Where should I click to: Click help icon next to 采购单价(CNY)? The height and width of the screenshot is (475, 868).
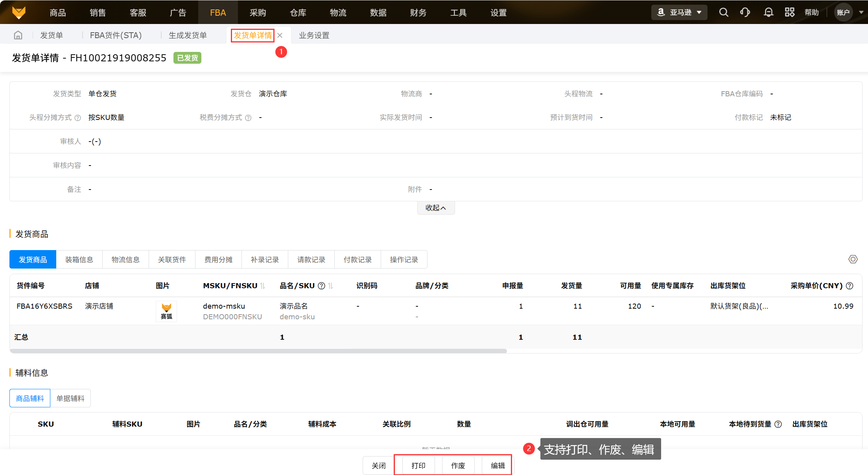(850, 286)
